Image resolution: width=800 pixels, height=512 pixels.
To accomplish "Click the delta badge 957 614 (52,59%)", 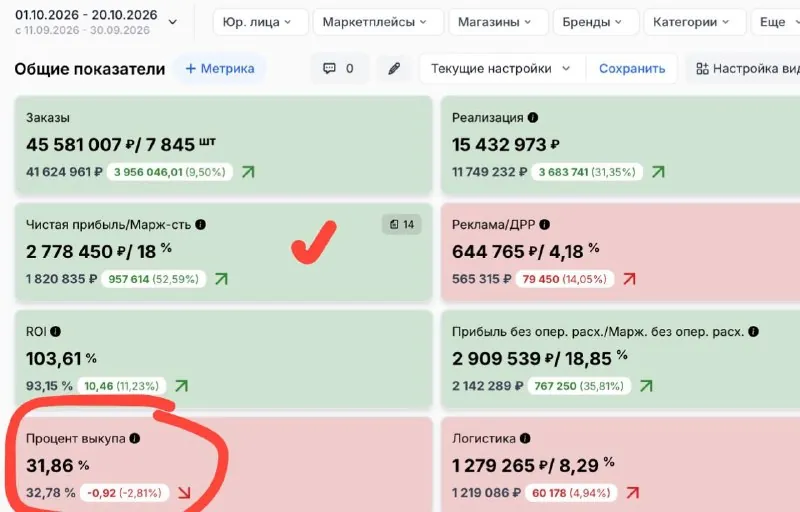I will (154, 279).
